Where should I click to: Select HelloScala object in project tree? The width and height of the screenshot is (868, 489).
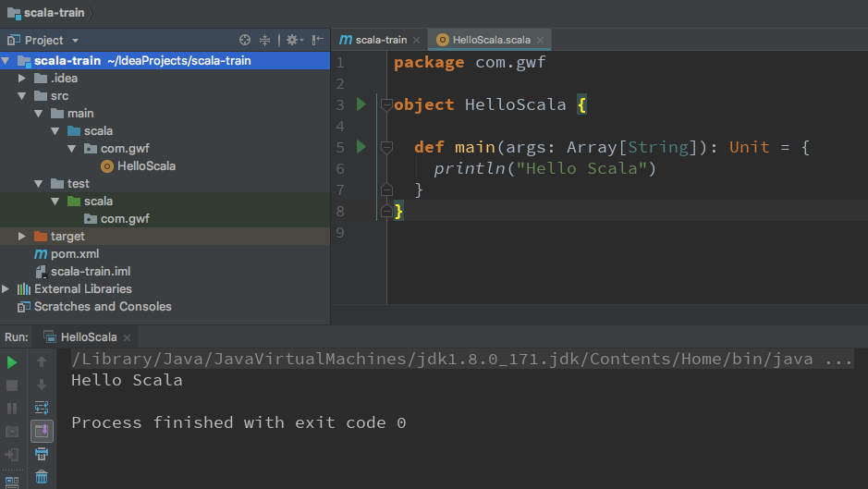[x=146, y=166]
